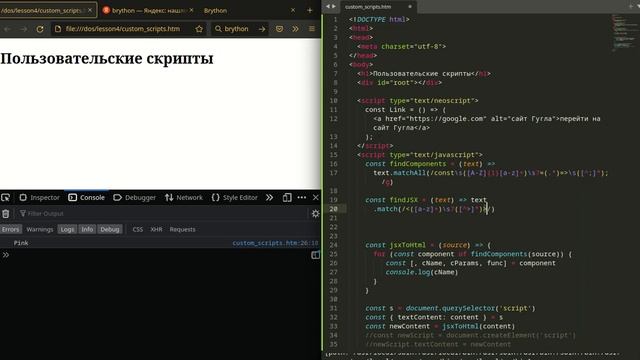Toggle the Logs console filter
This screenshot has height=360, width=640.
tap(67, 229)
